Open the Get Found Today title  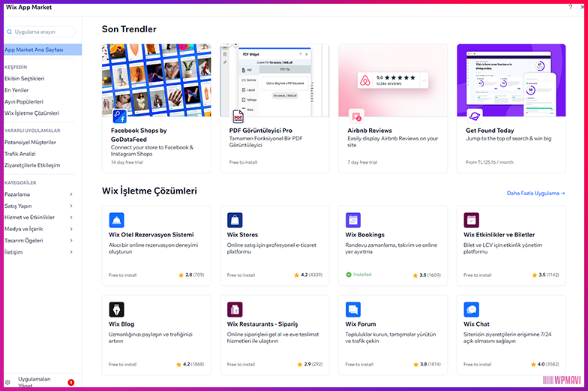tap(490, 131)
